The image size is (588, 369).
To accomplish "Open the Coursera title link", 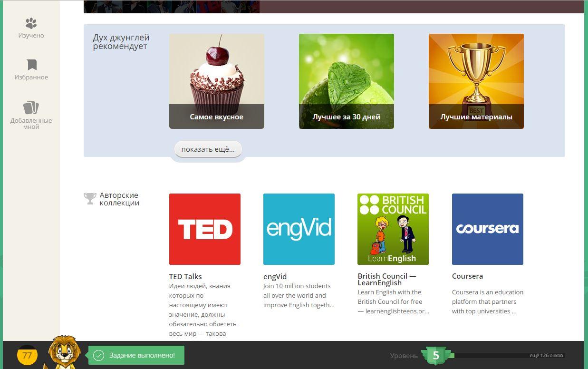I will pos(467,276).
